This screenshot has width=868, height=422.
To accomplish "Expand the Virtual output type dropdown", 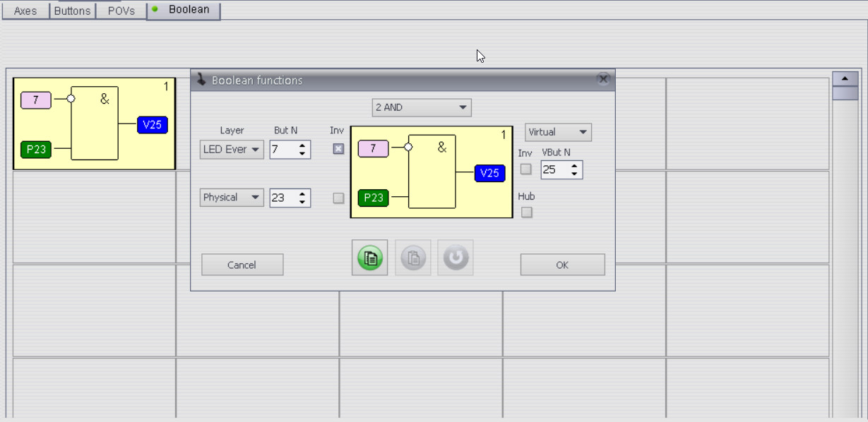I will pyautogui.click(x=558, y=133).
